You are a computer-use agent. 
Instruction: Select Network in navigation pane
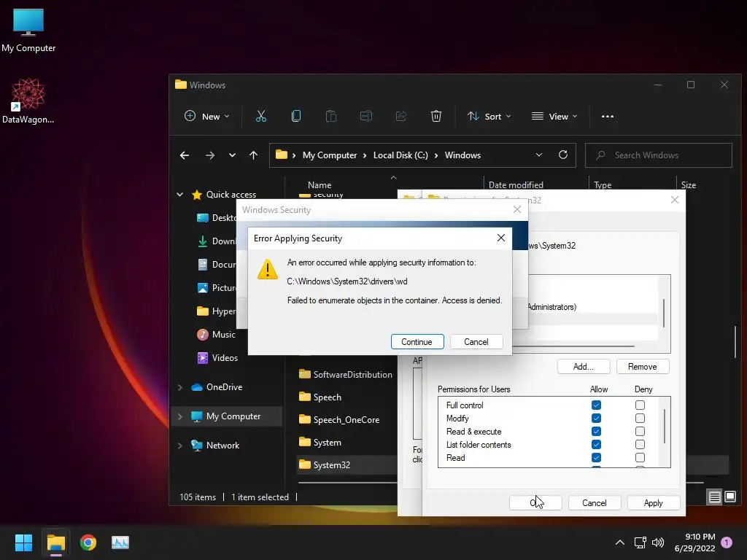click(222, 446)
